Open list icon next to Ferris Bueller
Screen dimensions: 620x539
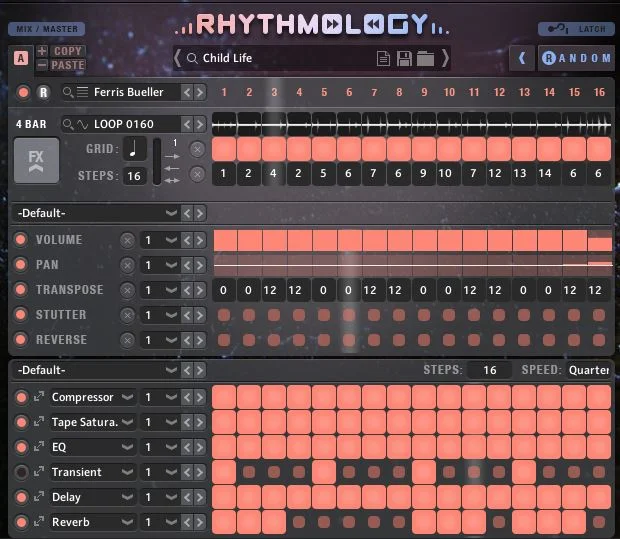pos(82,92)
